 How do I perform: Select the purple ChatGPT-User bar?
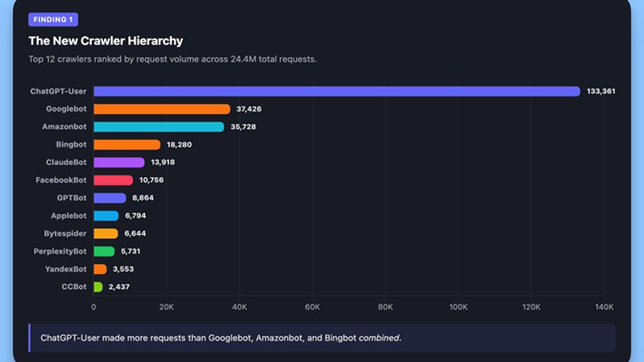336,91
